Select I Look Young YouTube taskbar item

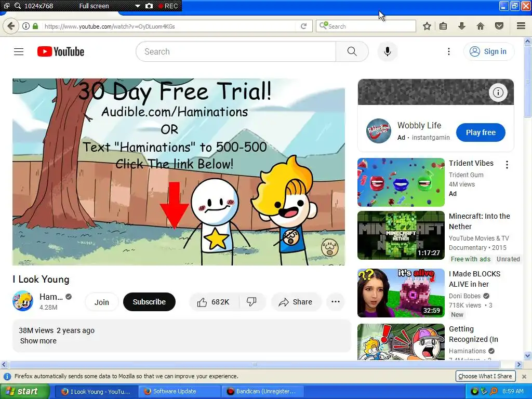97,391
